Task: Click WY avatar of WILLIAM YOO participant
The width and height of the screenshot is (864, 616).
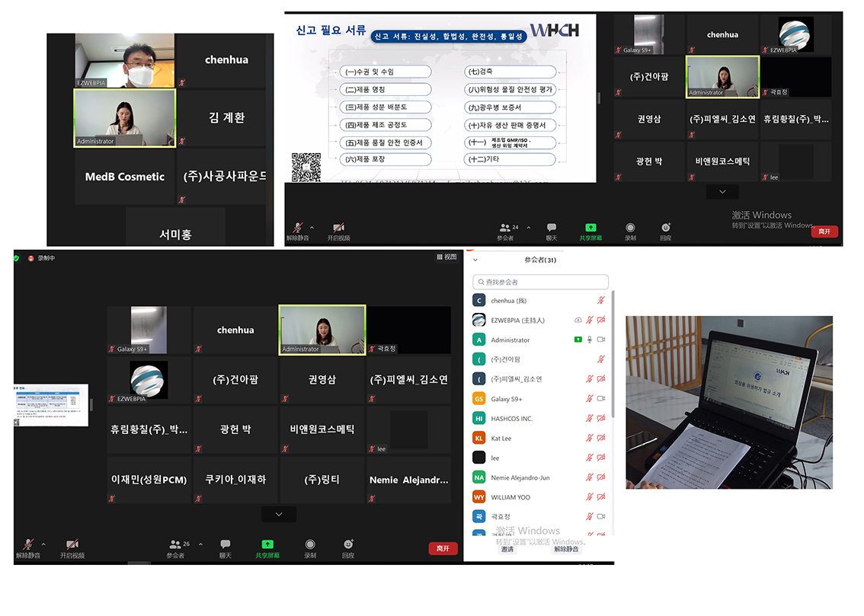Action: pyautogui.click(x=478, y=497)
